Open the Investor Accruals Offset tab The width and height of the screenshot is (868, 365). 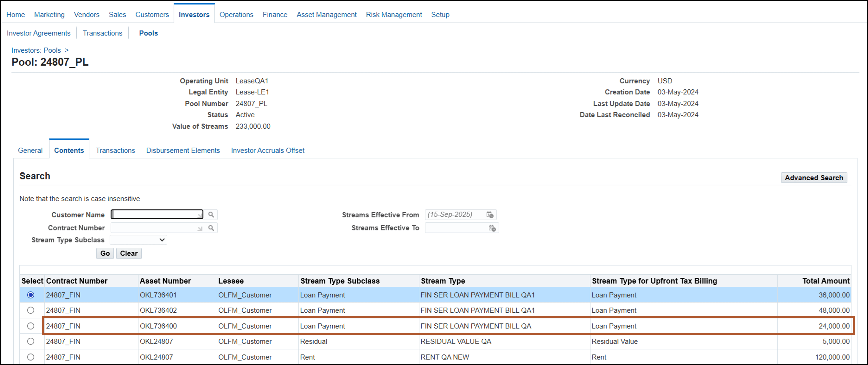coord(268,150)
